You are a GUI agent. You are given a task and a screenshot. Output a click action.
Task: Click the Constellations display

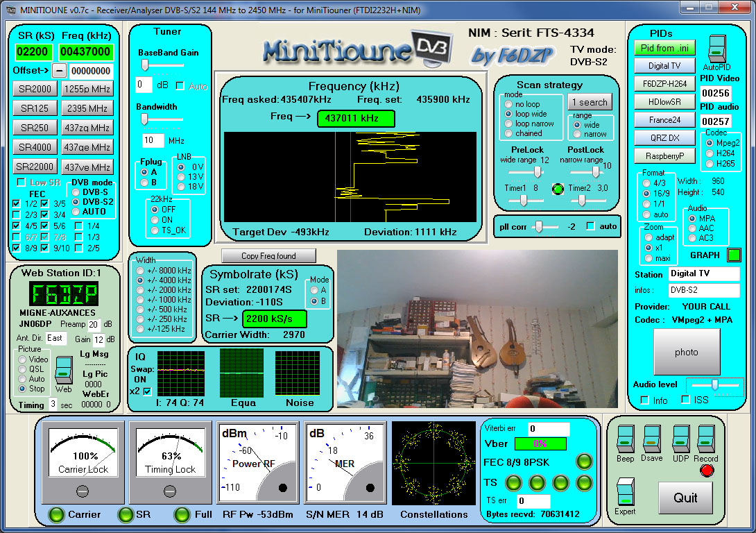point(433,463)
